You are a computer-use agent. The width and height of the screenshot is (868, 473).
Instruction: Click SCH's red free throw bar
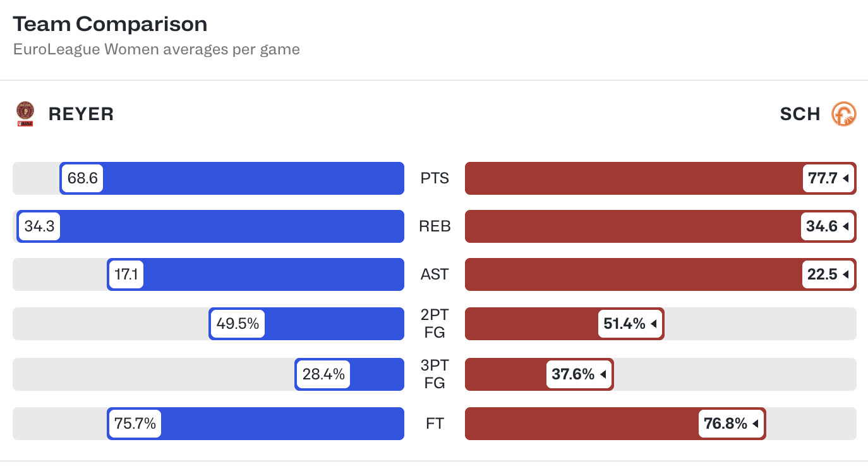pos(581,424)
